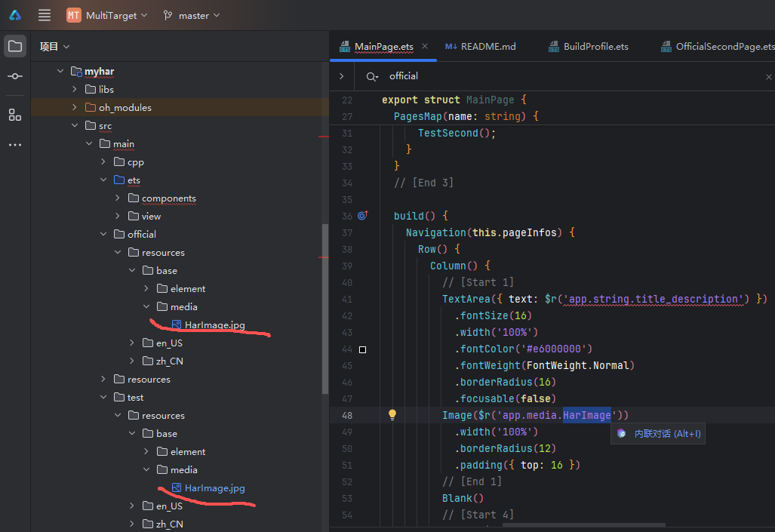Open the main hamburger menu
This screenshot has width=775, height=532.
coord(45,15)
